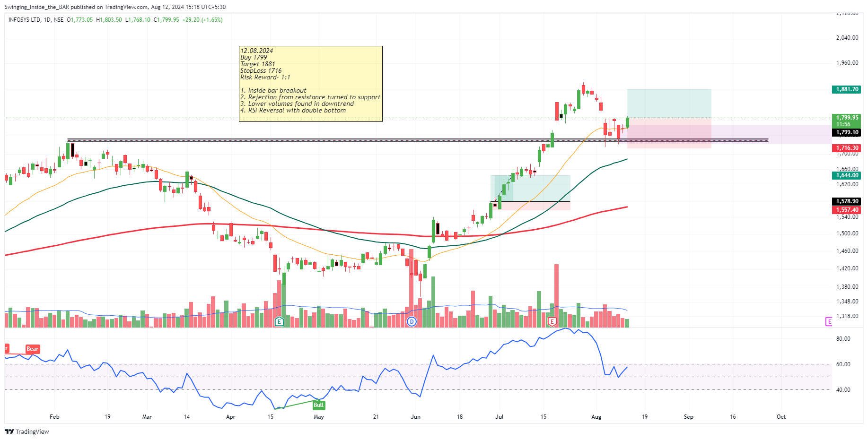Click the Sep date axis label
868x440 pixels.
(689, 417)
